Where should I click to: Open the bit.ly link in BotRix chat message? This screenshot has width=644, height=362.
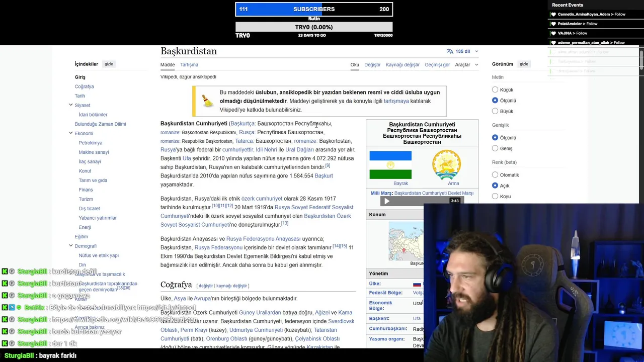tap(167, 308)
